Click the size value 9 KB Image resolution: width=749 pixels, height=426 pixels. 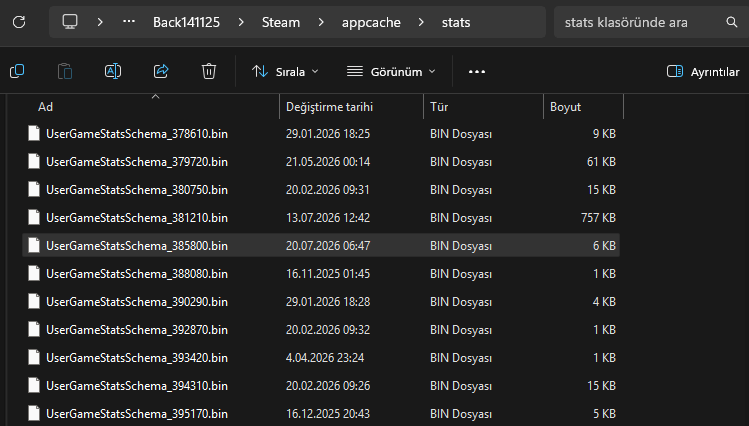604,134
